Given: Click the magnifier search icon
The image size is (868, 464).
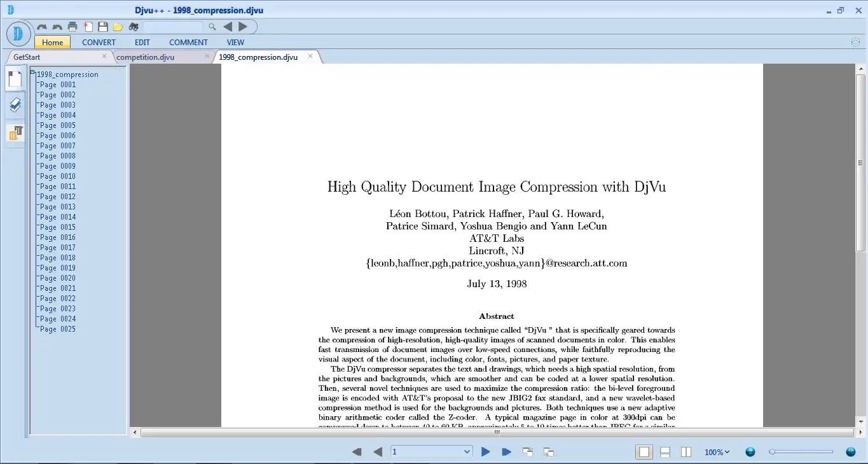Looking at the screenshot, I should click(212, 27).
